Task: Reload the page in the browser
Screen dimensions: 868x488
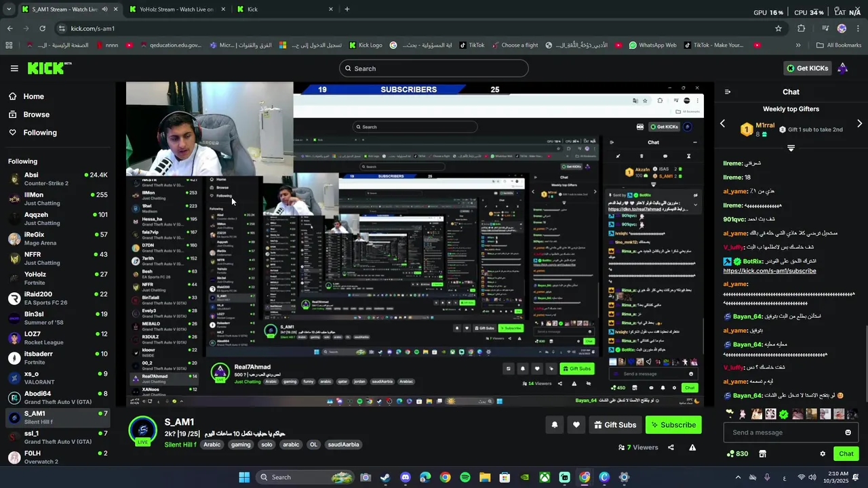Action: coord(42,28)
